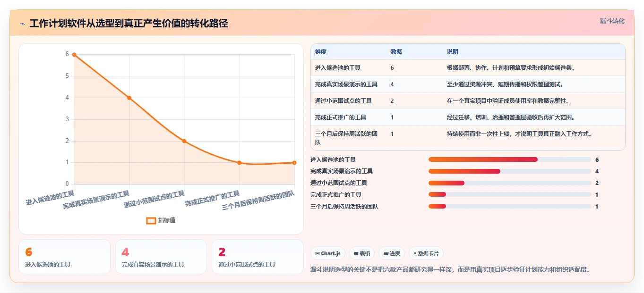
Task: Click the progress bar for 进入候选池的工具
Action: 510,159
